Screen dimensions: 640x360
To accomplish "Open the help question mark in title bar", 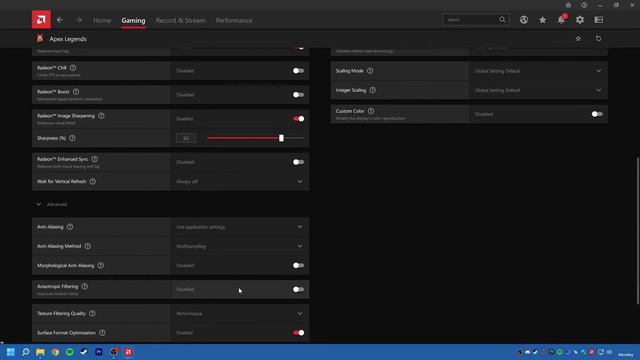I will coord(584,5).
